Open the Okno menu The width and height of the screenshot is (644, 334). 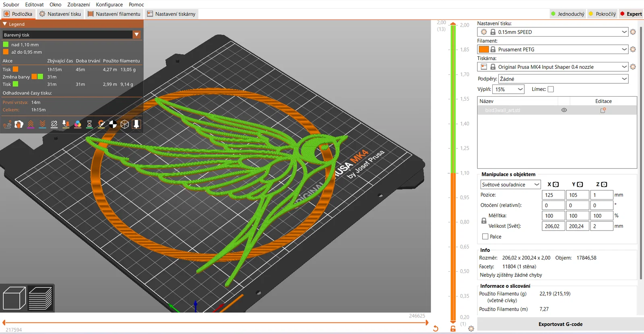click(56, 4)
